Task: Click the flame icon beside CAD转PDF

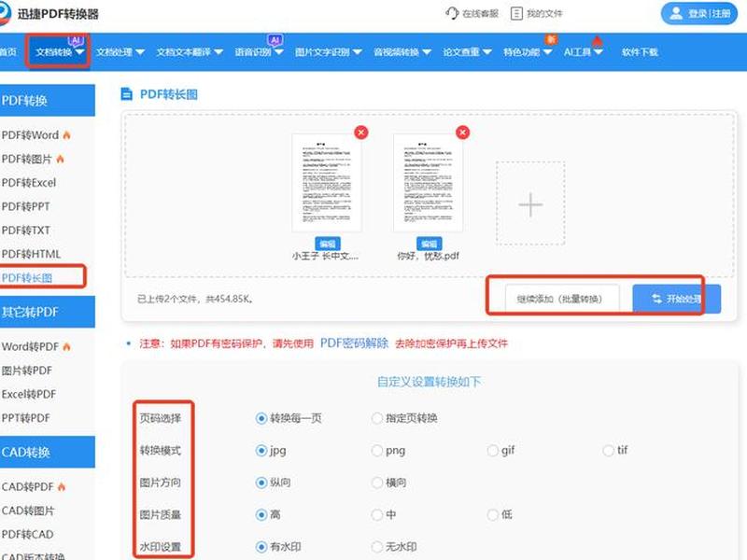Action: [x=62, y=486]
